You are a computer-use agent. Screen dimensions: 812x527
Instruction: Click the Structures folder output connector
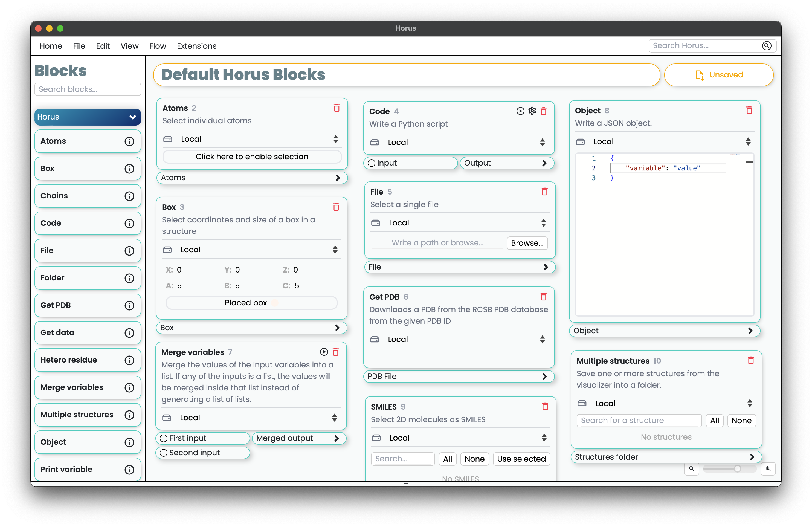[x=666, y=457]
